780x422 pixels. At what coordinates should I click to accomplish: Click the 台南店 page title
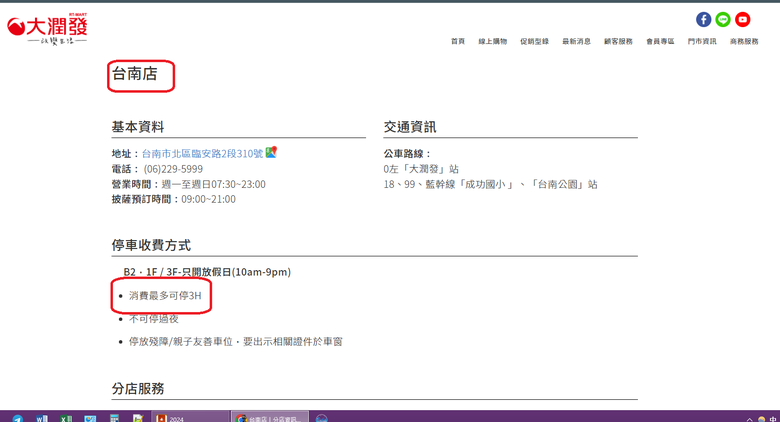coord(135,74)
